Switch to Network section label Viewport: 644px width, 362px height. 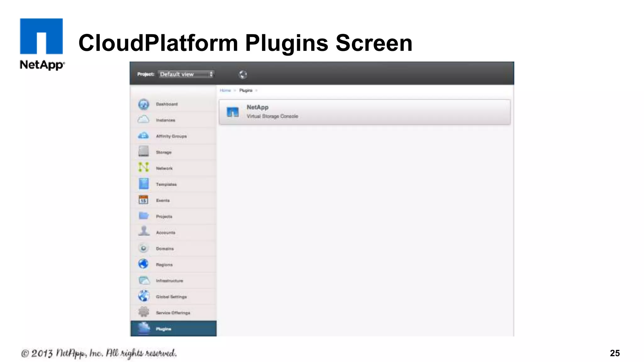164,168
